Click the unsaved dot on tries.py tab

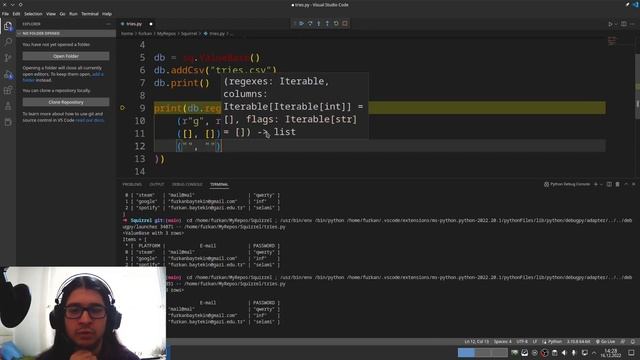(151, 24)
